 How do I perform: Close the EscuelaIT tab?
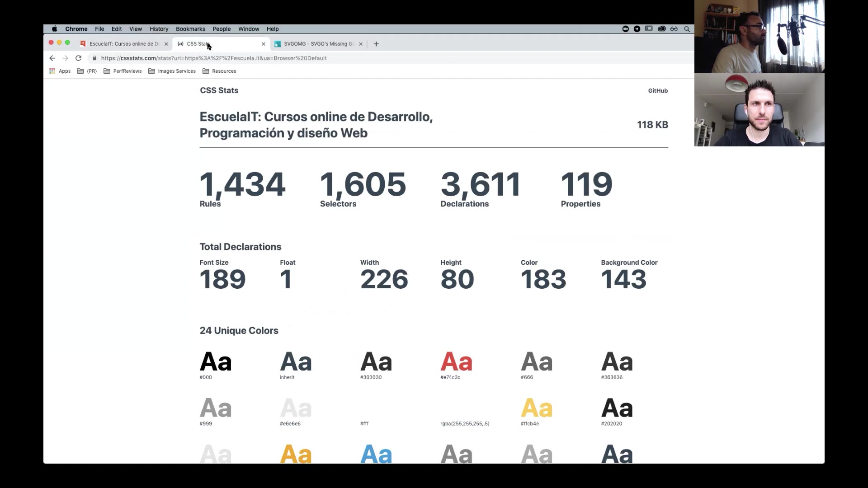(x=166, y=44)
